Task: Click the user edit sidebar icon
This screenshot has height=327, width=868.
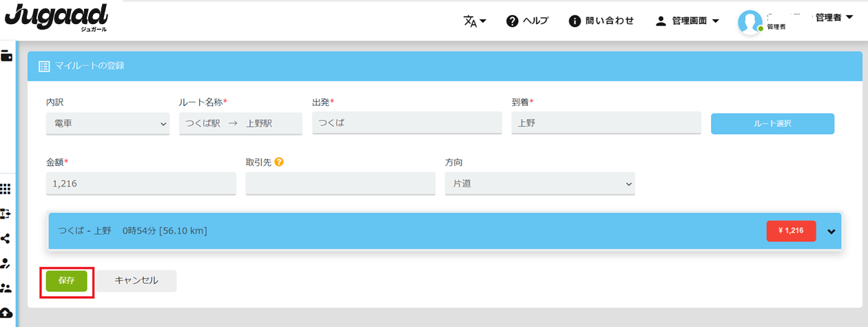Action: [6, 263]
